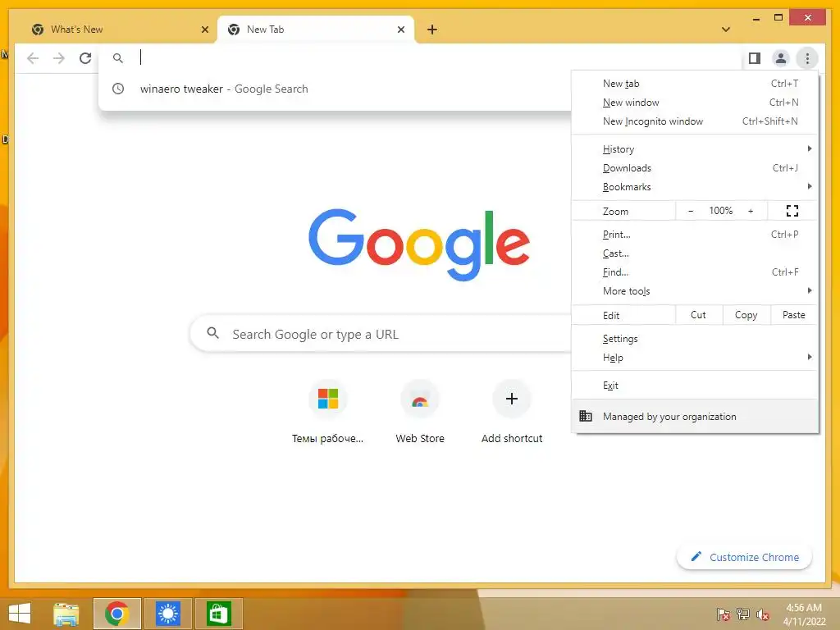Screen dimensions: 840x630
Task: Open the tab search chevron
Action: pyautogui.click(x=726, y=30)
